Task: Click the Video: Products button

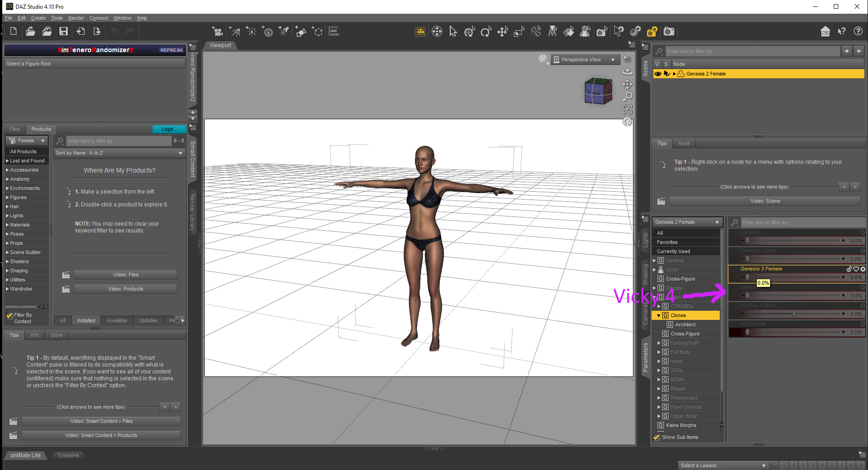Action: (126, 289)
